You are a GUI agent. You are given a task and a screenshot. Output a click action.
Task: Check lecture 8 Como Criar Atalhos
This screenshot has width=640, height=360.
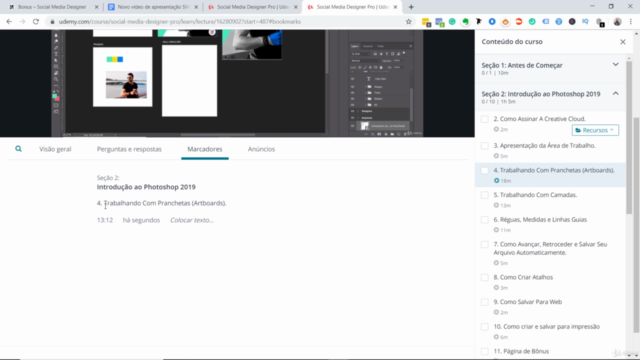(484, 278)
